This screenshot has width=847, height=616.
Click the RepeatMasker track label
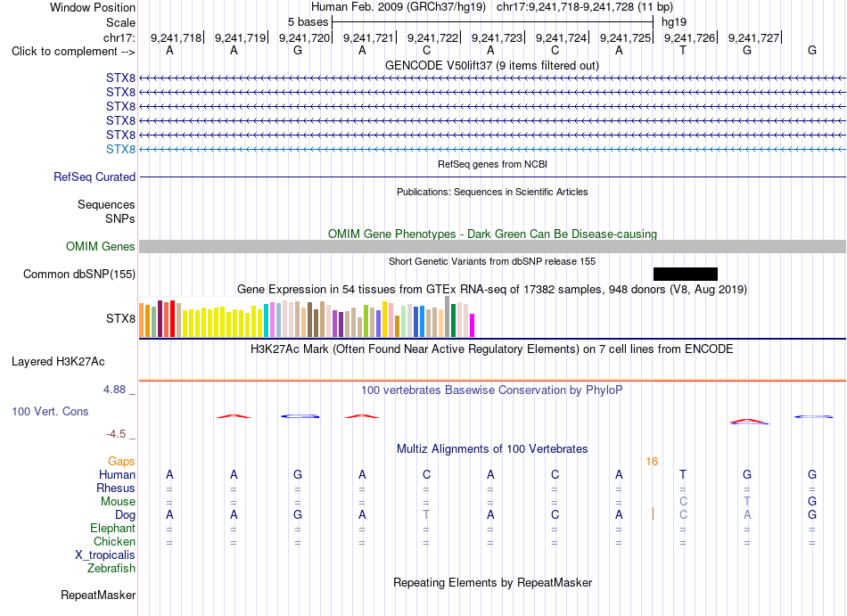tap(98, 595)
